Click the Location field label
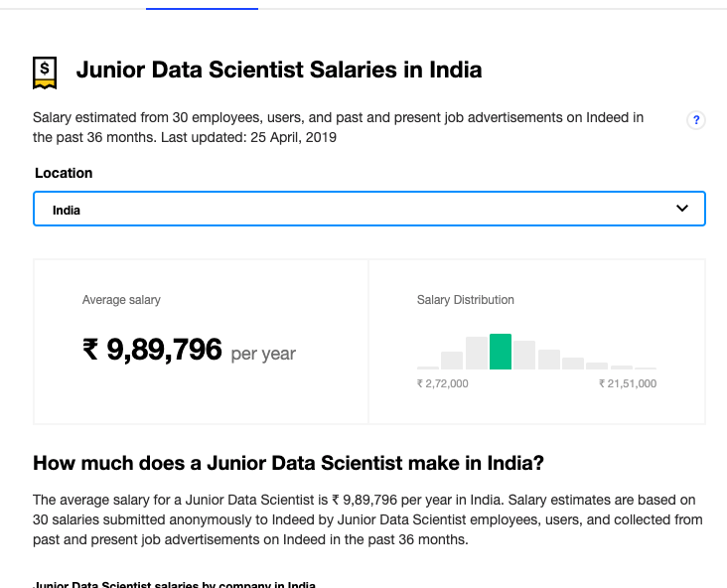Screen dimensions: 727x588 pos(64,173)
